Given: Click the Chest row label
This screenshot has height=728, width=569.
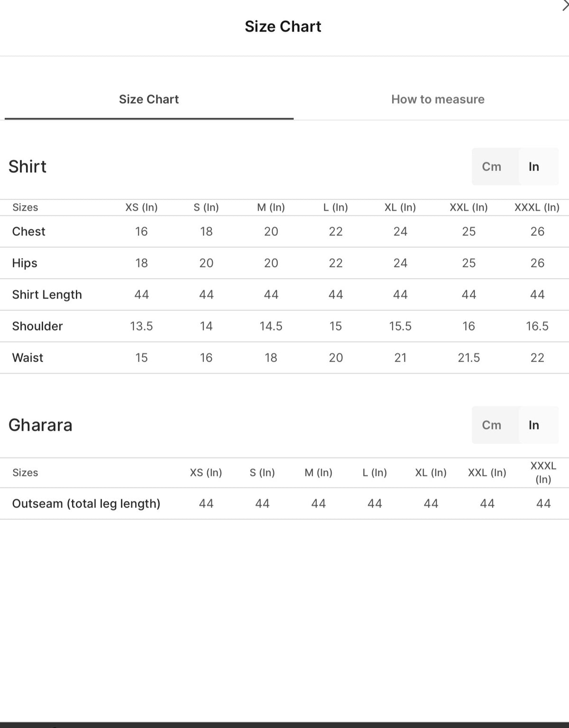Looking at the screenshot, I should [x=28, y=232].
